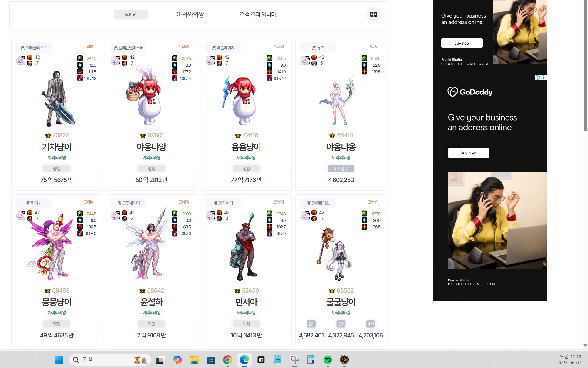Viewport: 588px width, 368px height.
Task: Open Windows Start menu
Action: (x=59, y=360)
